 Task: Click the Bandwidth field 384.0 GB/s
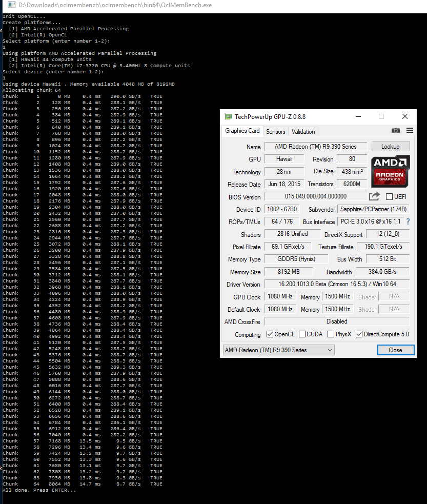pyautogui.click(x=382, y=272)
